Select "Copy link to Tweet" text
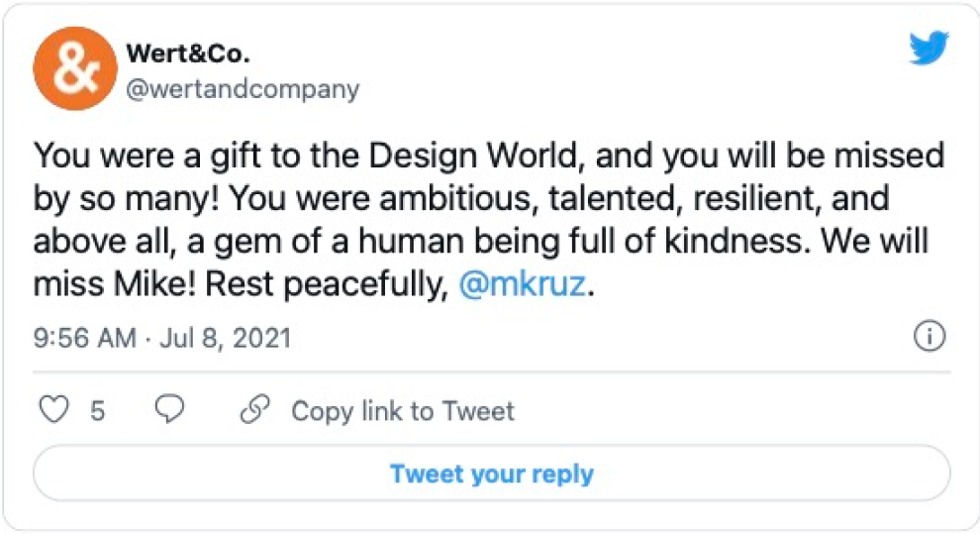This screenshot has height=534, width=980. point(403,411)
